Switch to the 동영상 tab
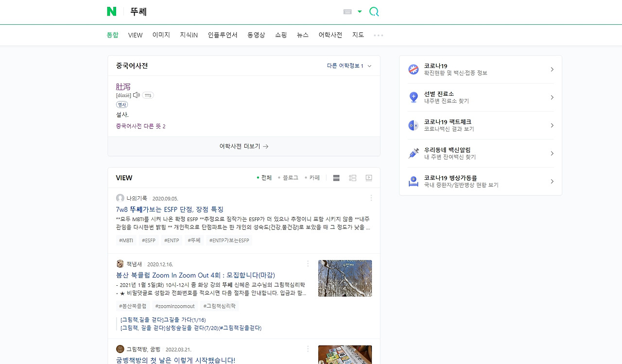622x364 pixels. [256, 35]
